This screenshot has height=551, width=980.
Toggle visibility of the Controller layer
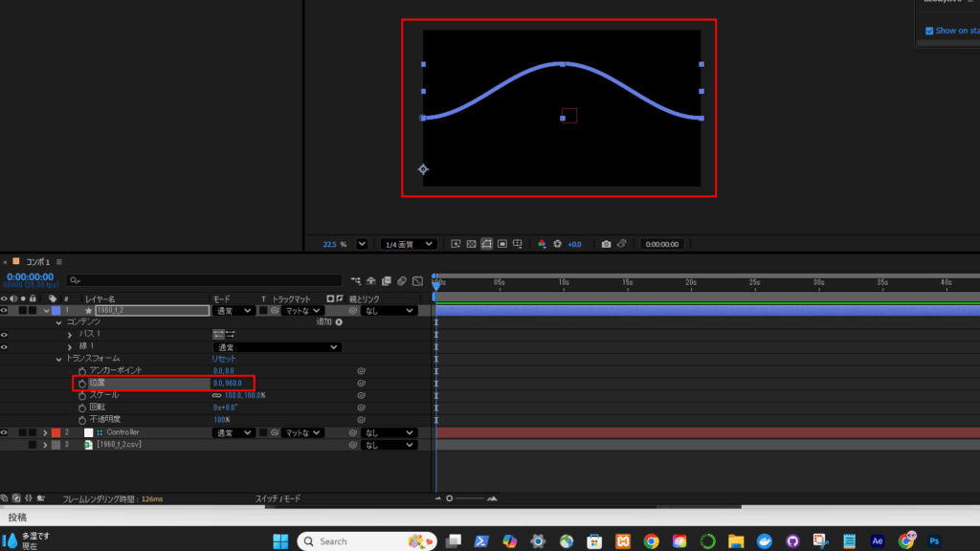point(5,432)
